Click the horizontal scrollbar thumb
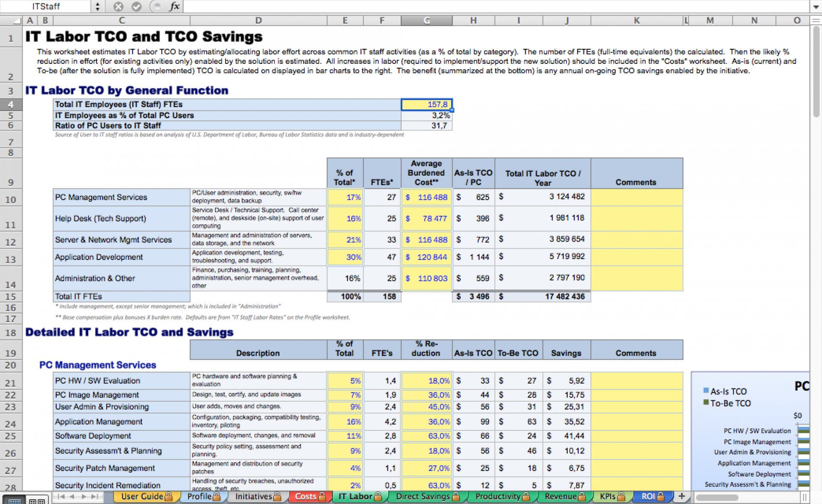Image resolution: width=822 pixels, height=504 pixels. pyautogui.click(x=717, y=498)
